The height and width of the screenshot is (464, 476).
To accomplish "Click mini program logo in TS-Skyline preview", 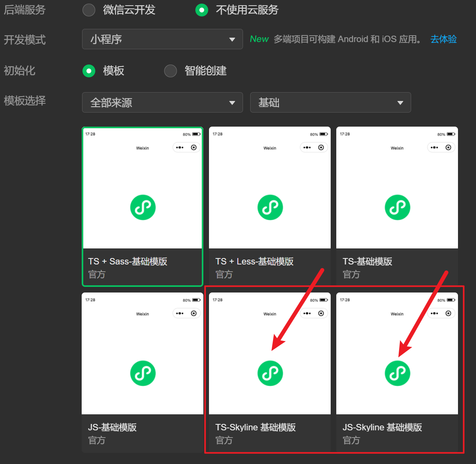I will click(270, 373).
